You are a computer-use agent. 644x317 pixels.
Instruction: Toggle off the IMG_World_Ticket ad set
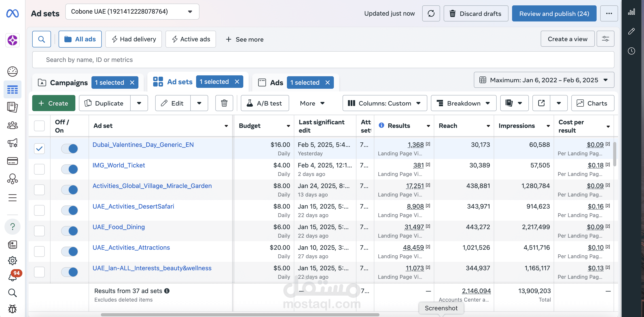pos(70,169)
